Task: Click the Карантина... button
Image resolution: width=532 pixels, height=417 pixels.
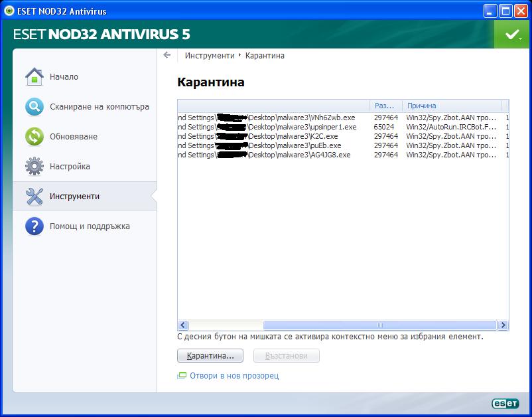Action: tap(210, 356)
